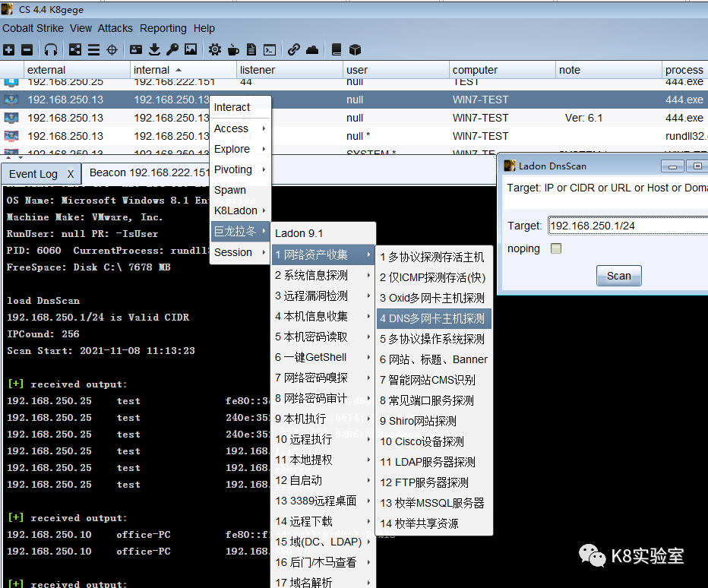Open 15 域(DC、LDAP) submenu
The width and height of the screenshot is (708, 588).
(324, 542)
